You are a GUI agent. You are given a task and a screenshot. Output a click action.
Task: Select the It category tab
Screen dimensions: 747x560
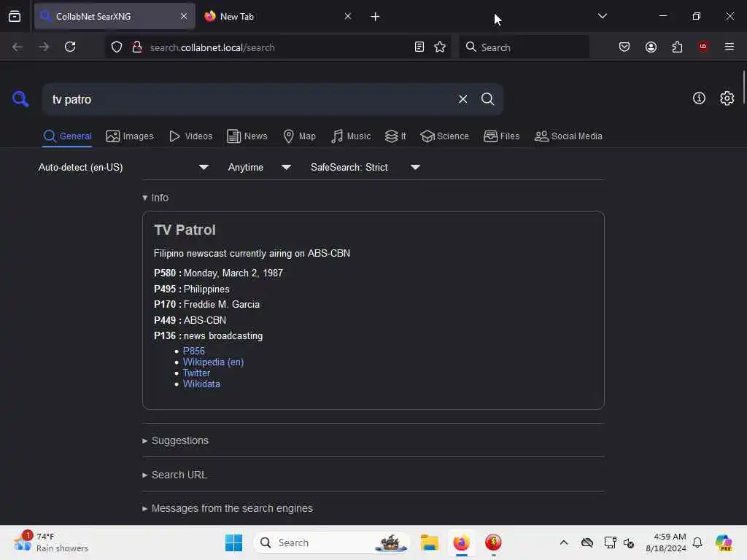(395, 136)
